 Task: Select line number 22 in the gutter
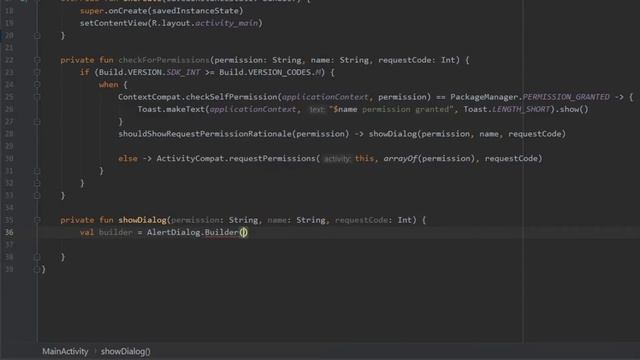tap(9, 60)
